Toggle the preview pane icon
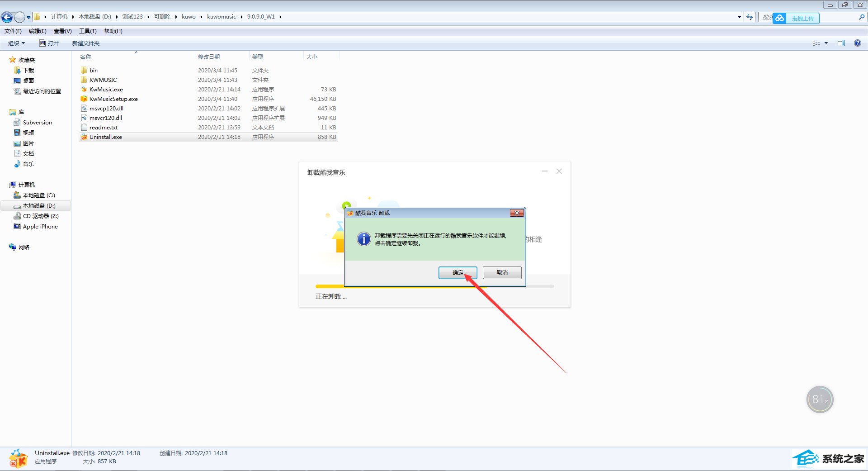 tap(841, 43)
